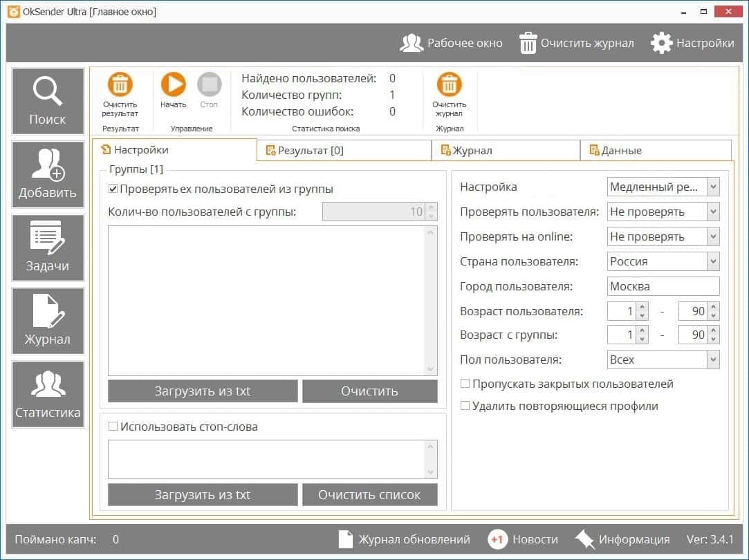Click the Рабочее окно header icon

click(x=411, y=43)
